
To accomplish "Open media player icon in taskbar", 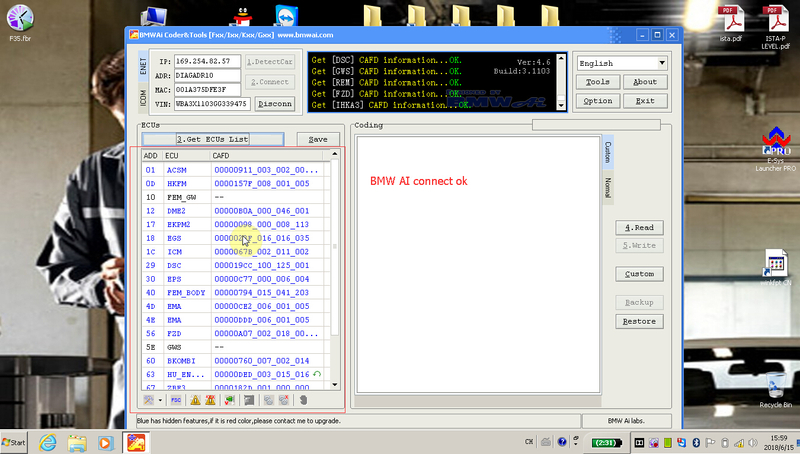I will coord(106,443).
